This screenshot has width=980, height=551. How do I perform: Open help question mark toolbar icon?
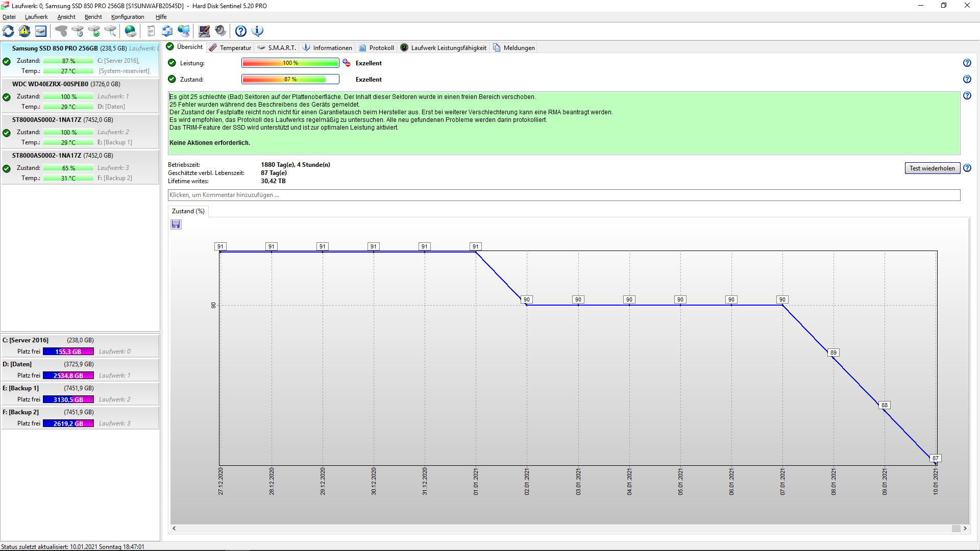(x=241, y=31)
